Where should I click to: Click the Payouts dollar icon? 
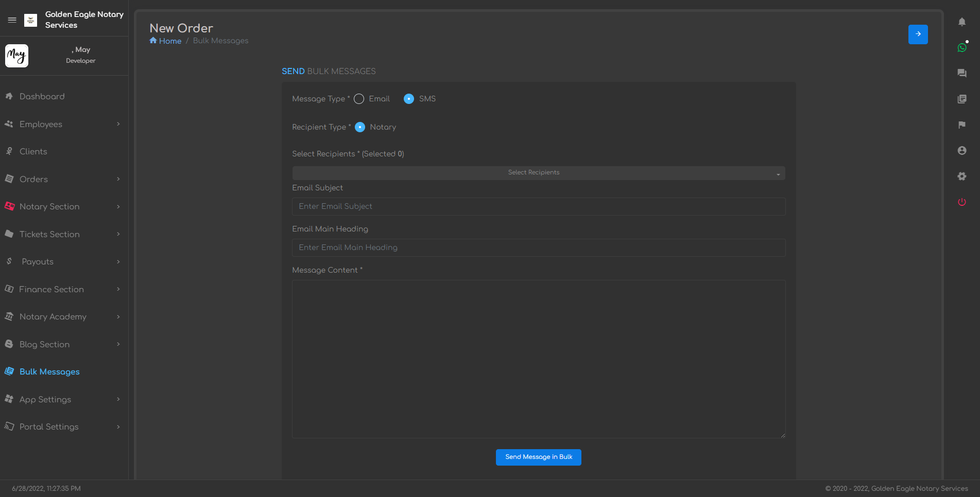point(9,261)
